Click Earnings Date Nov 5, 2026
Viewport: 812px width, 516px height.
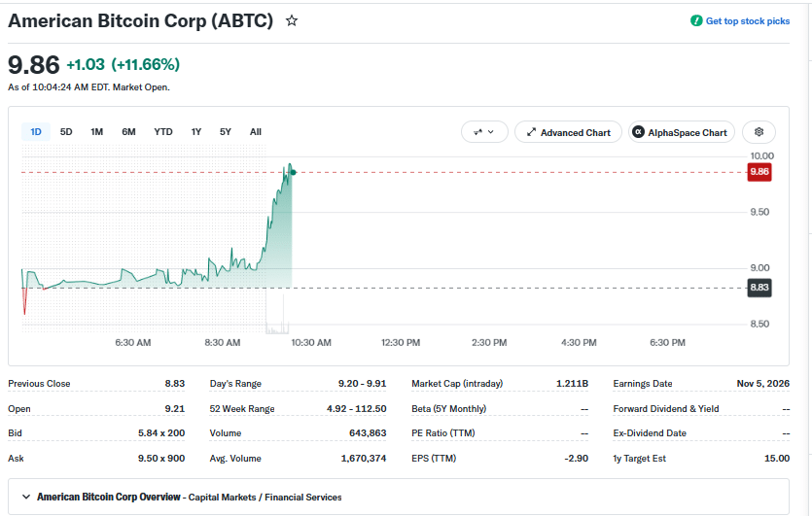(x=762, y=384)
